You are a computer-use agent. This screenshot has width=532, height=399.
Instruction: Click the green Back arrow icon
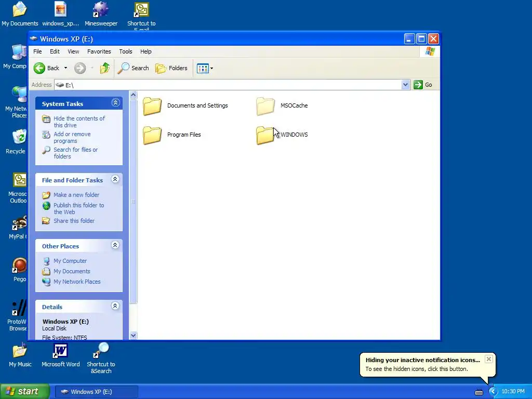(x=39, y=68)
